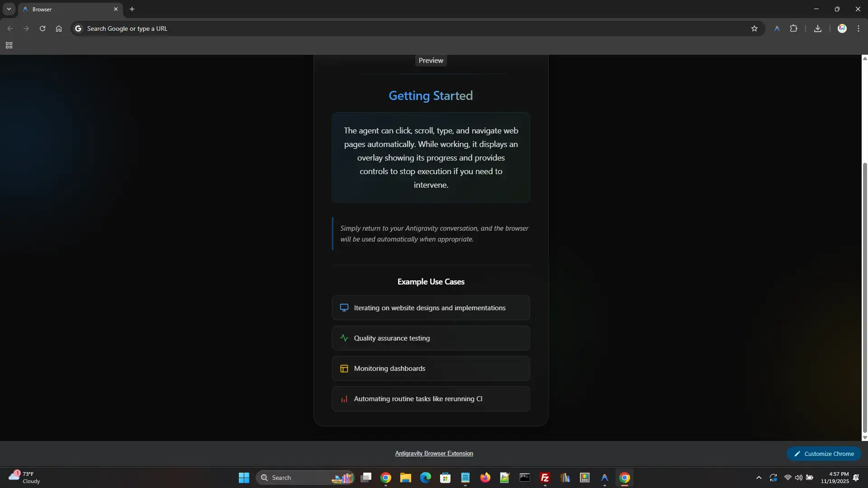Go to the home page icon
This screenshot has height=488, width=868.
tap(59, 28)
